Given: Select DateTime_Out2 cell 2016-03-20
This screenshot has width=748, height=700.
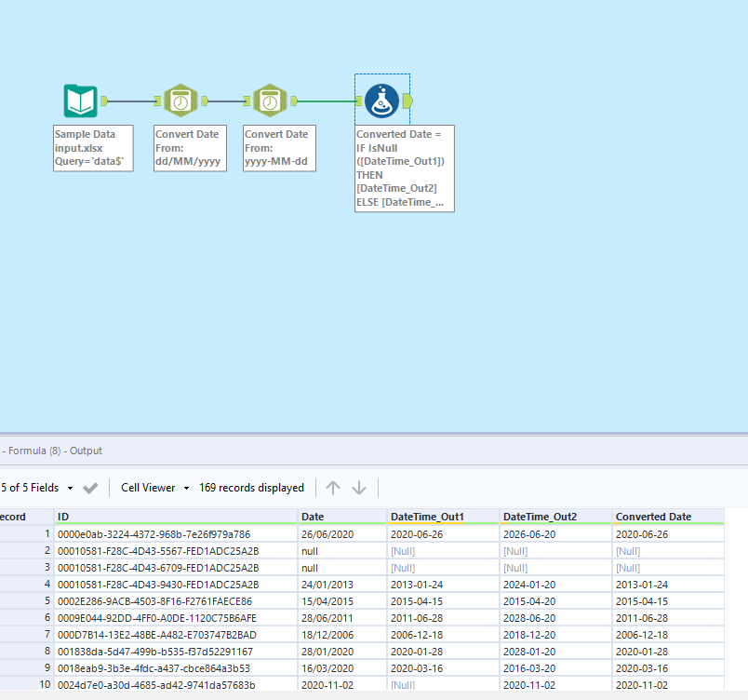Looking at the screenshot, I should pos(555,668).
